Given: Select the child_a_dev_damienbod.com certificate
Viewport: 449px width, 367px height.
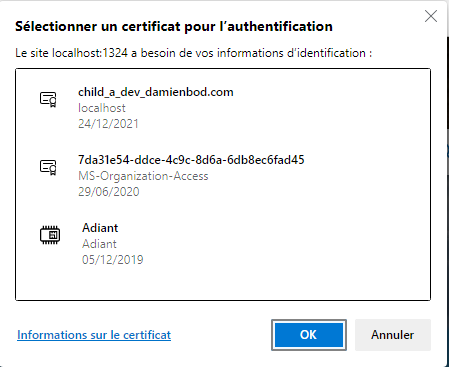Looking at the screenshot, I should 156,92.
